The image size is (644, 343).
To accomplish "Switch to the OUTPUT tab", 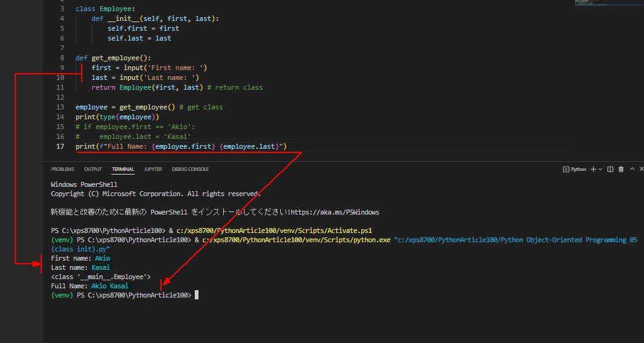I will pyautogui.click(x=93, y=169).
